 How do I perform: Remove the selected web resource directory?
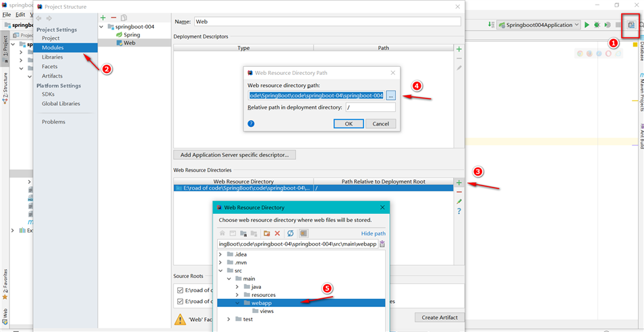click(459, 192)
